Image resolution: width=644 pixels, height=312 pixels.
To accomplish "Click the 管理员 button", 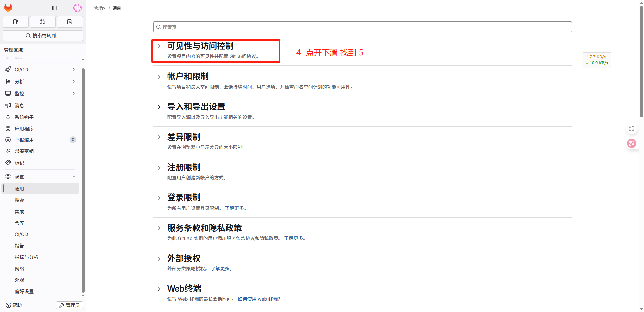I will [69, 305].
